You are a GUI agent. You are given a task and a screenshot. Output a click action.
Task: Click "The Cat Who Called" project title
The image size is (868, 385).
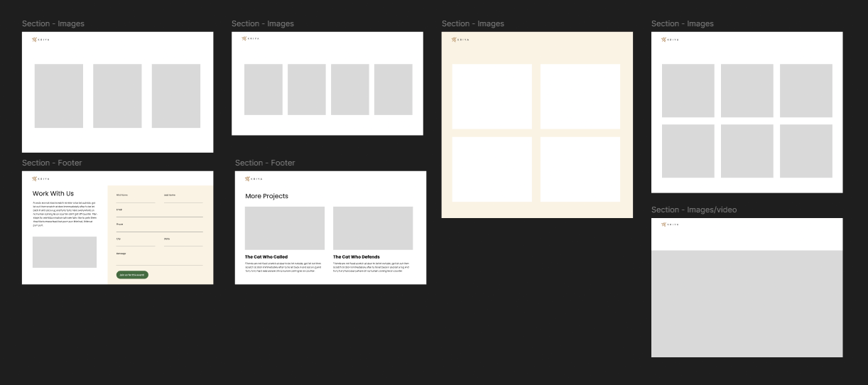pyautogui.click(x=266, y=257)
